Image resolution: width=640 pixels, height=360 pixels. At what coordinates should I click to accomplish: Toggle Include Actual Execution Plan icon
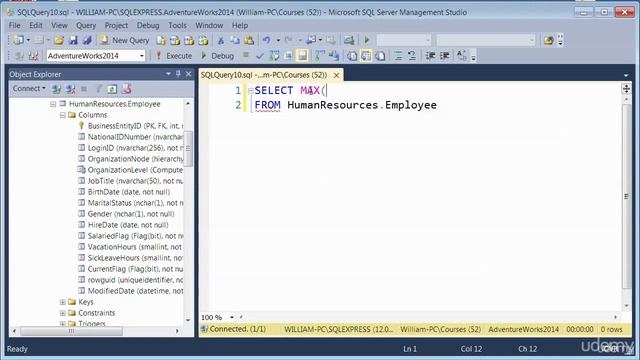tap(320, 56)
